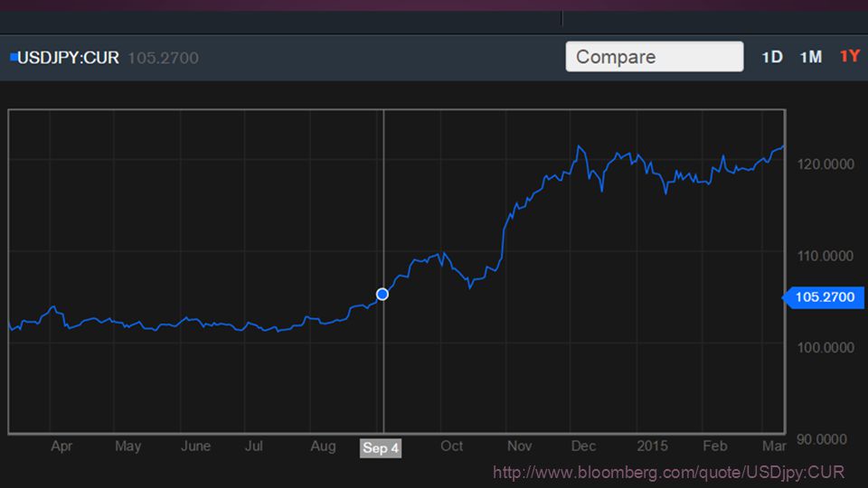Image resolution: width=868 pixels, height=488 pixels.
Task: Click the Mar axis label
Action: (774, 446)
